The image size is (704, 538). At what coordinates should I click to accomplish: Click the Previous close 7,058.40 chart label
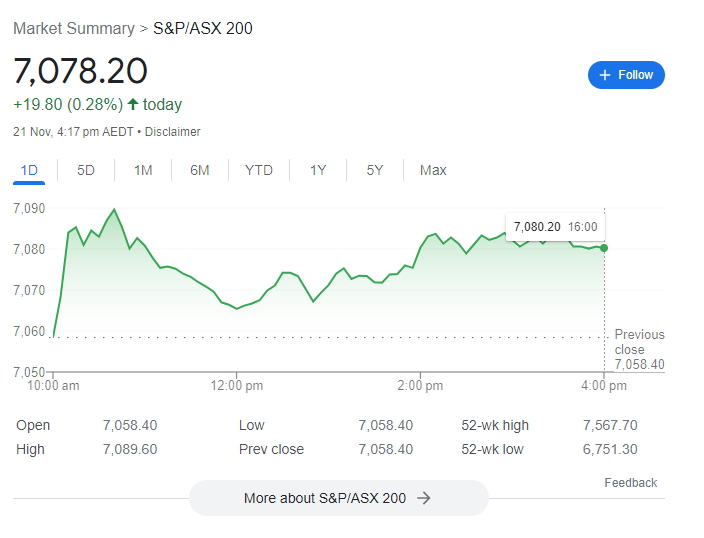[x=639, y=349]
